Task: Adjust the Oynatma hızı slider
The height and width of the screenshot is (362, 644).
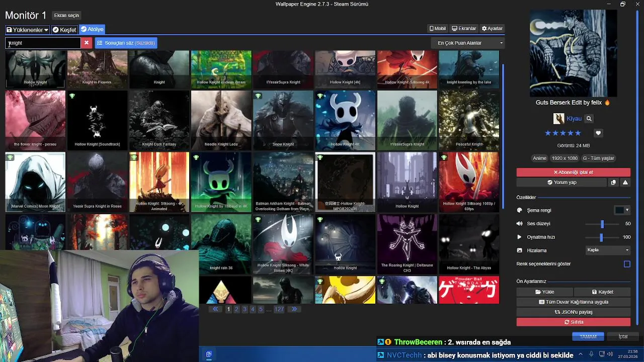Action: pyautogui.click(x=602, y=237)
